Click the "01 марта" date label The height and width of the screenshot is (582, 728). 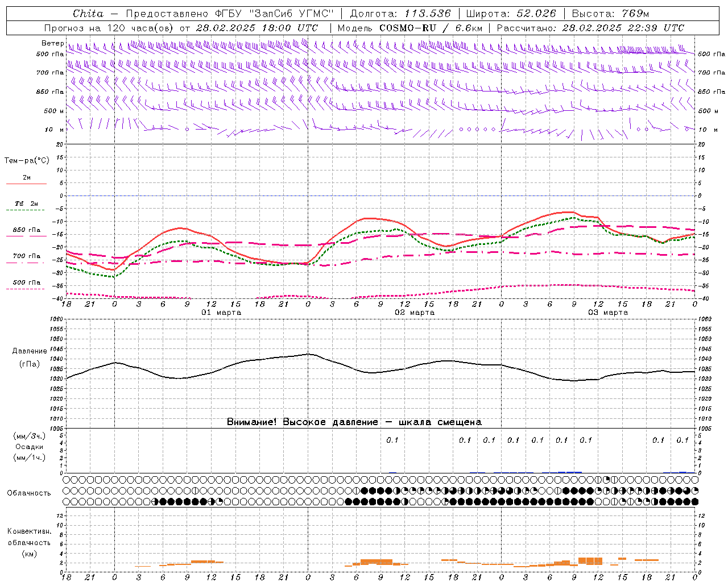[221, 313]
